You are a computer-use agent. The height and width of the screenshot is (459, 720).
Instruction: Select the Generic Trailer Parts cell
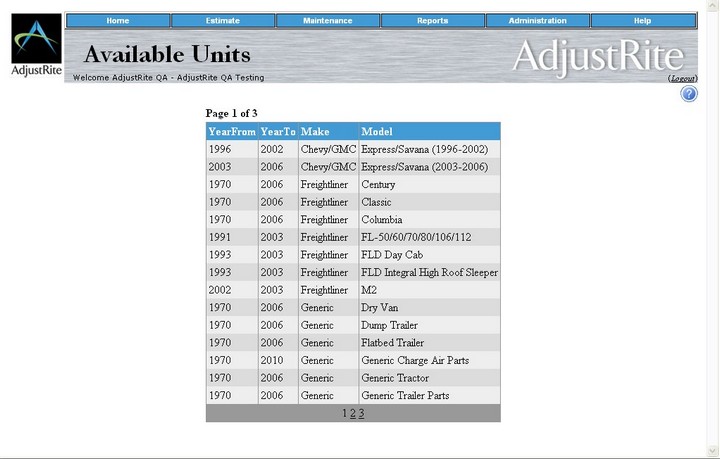coord(429,396)
